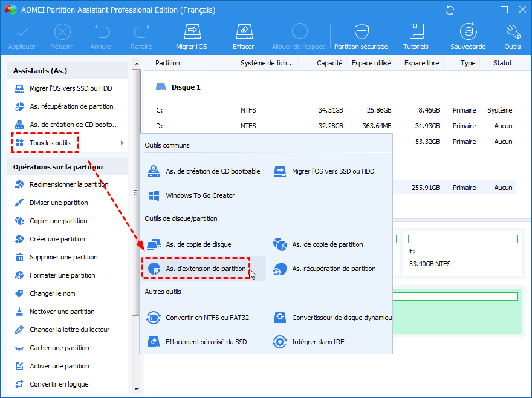This screenshot has height=398, width=532.
Task: Open As. de copie de partition
Action: (x=318, y=244)
